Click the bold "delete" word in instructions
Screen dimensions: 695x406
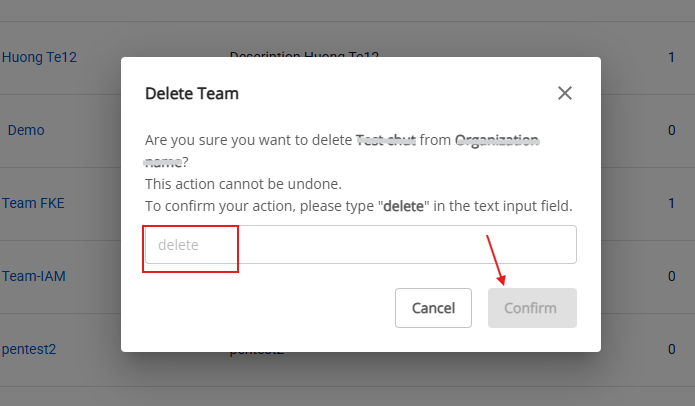coord(406,206)
